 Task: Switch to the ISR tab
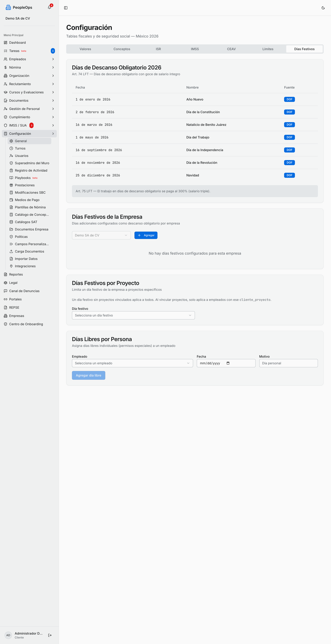158,49
